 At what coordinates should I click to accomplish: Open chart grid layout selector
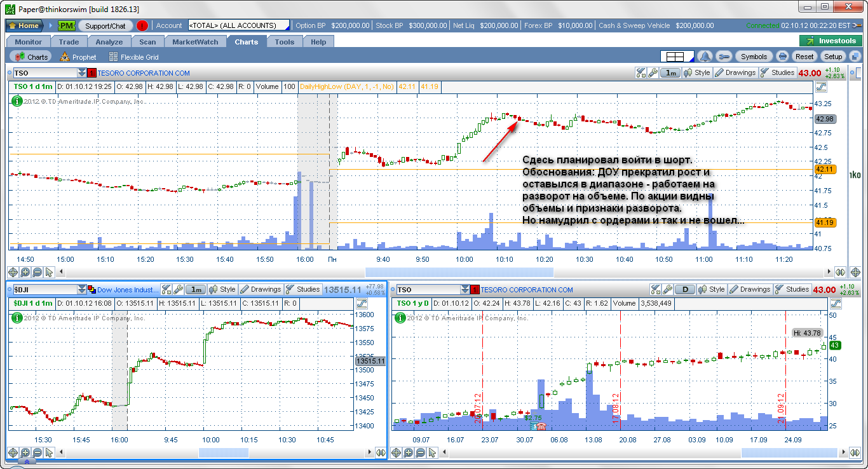point(677,57)
